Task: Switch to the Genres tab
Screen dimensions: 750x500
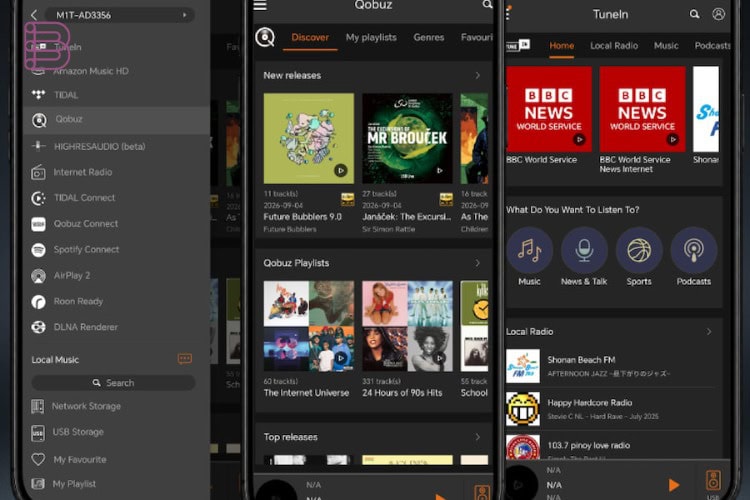Action: pyautogui.click(x=429, y=37)
